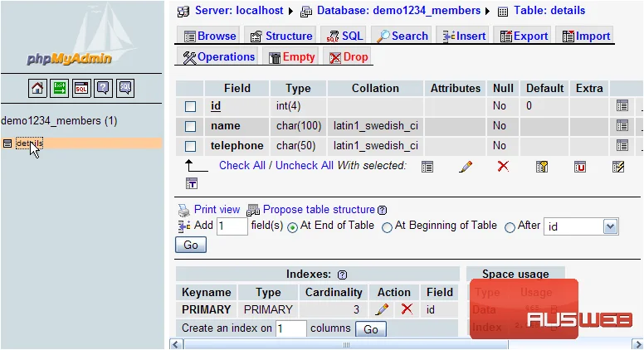Open the After field dropdown showing id
The width and height of the screenshot is (644, 350).
tap(581, 226)
